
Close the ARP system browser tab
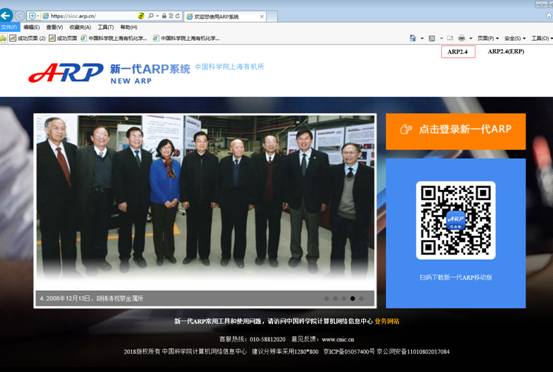click(262, 17)
